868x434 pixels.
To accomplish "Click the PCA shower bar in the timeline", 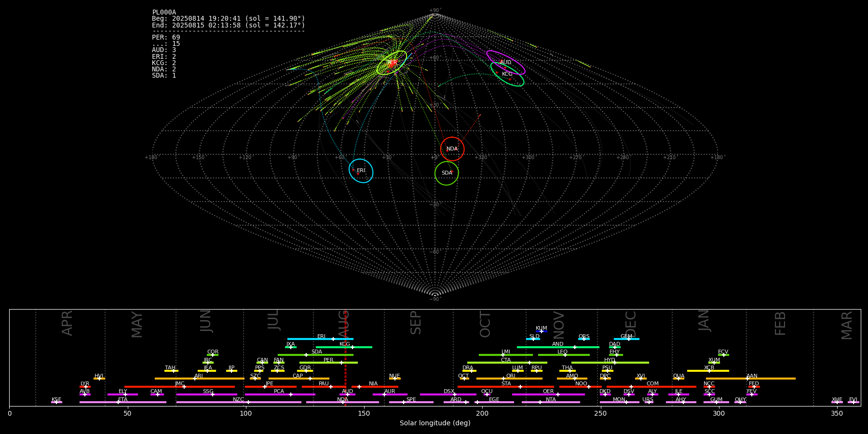I will (280, 394).
